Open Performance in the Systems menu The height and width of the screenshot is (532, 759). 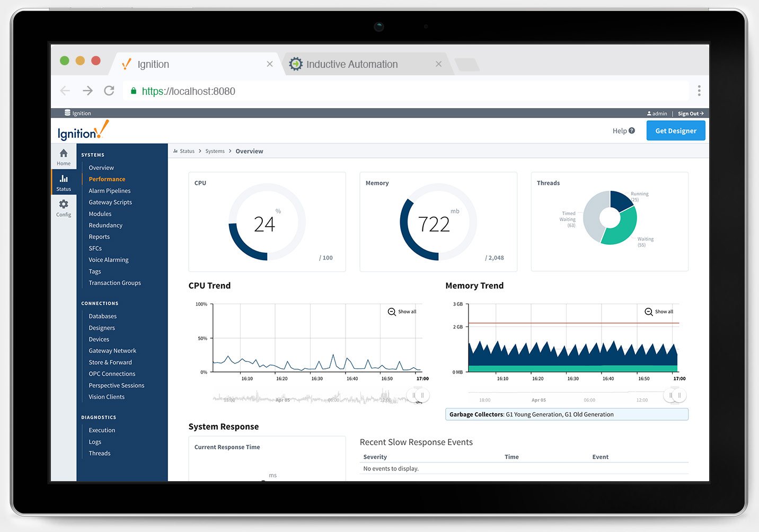point(107,179)
